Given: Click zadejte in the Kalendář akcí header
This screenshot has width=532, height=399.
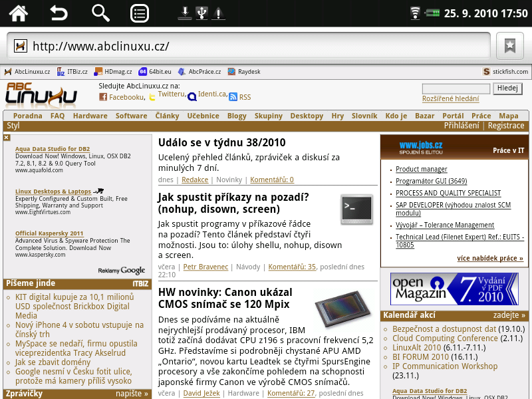Looking at the screenshot, I should pyautogui.click(x=509, y=315).
